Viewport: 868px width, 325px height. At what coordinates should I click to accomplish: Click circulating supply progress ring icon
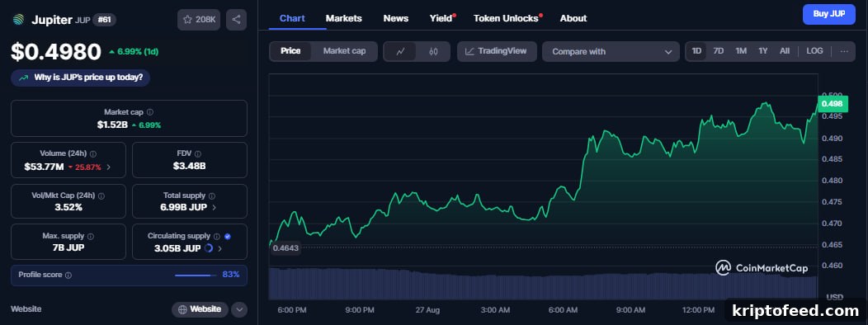click(208, 248)
